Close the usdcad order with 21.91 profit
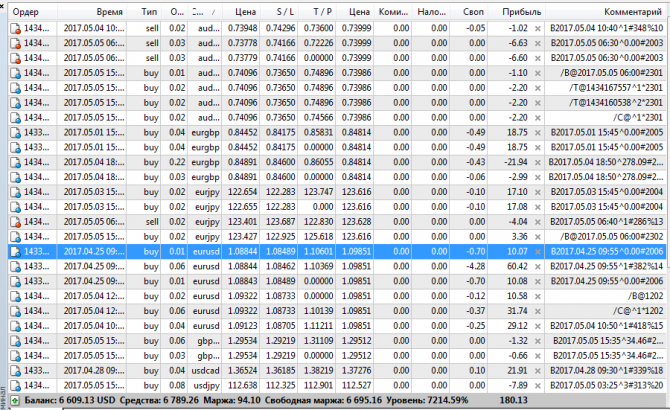 click(x=538, y=371)
